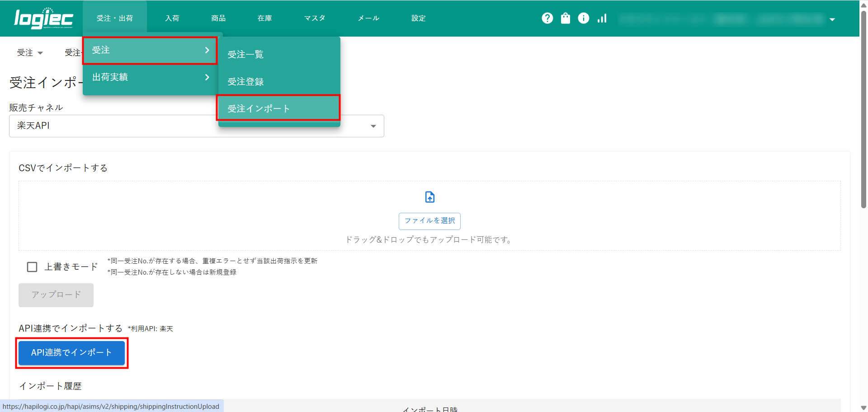Choose 受注インポート menu entry
868x412 pixels.
[259, 109]
